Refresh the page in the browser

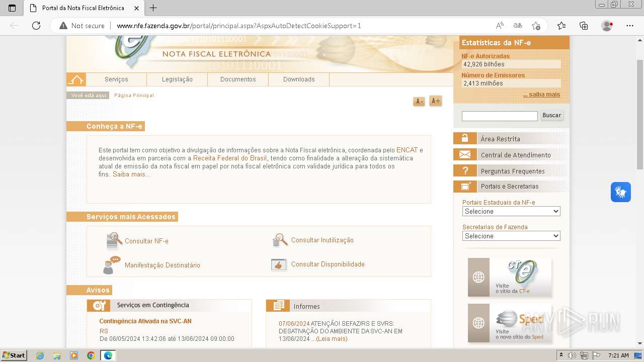click(36, 26)
